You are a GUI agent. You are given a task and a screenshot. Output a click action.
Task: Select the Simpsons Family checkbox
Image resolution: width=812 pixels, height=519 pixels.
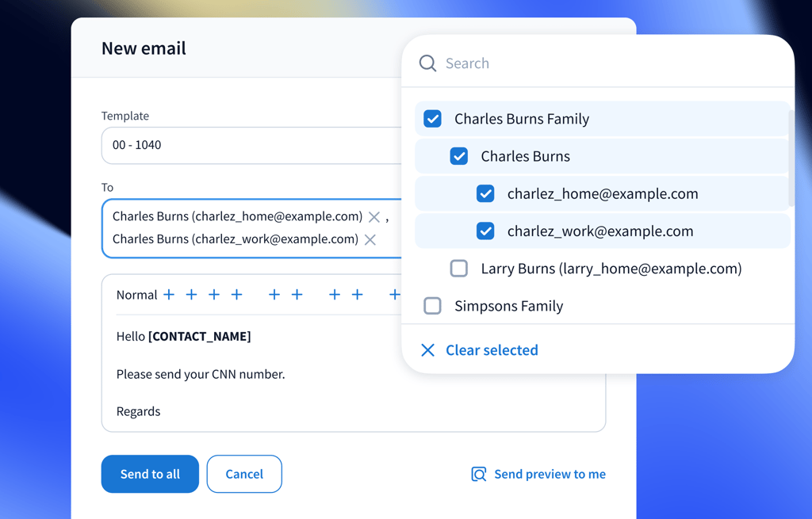coord(432,306)
